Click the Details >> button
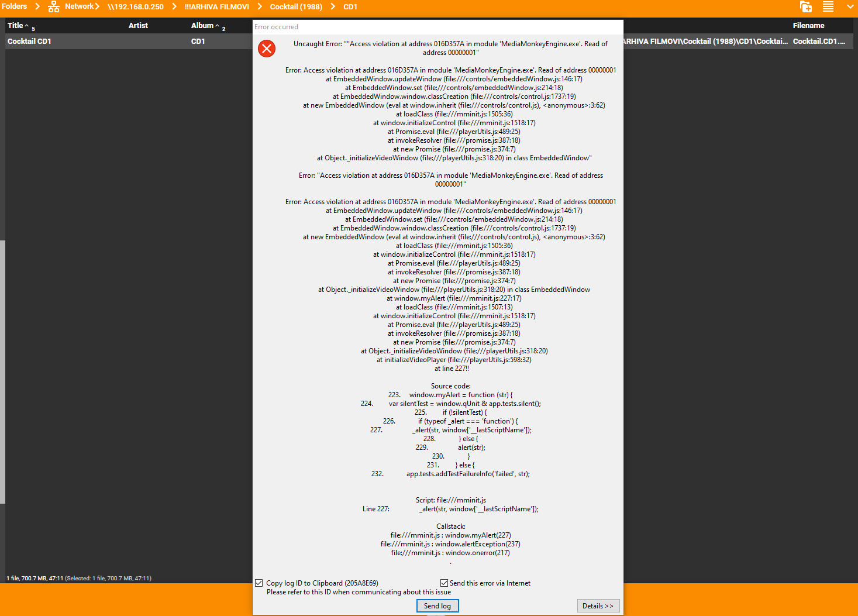Image resolution: width=858 pixels, height=616 pixels. coord(598,606)
